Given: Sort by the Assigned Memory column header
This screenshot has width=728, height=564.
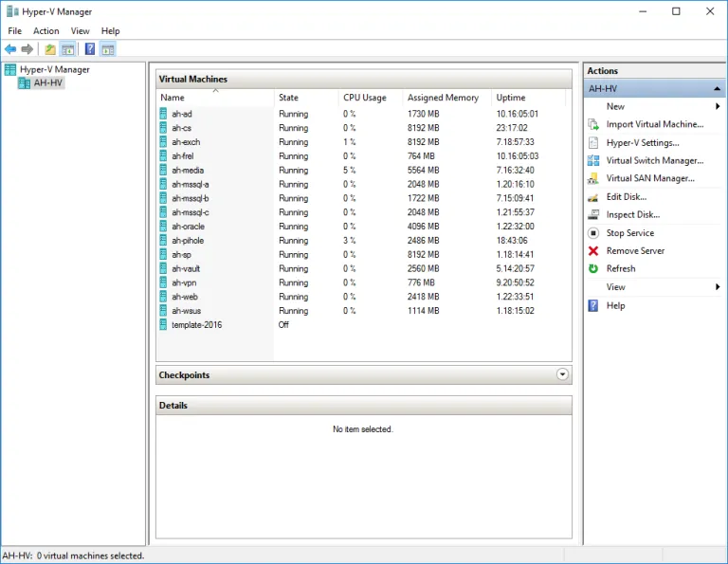Looking at the screenshot, I should click(447, 98).
